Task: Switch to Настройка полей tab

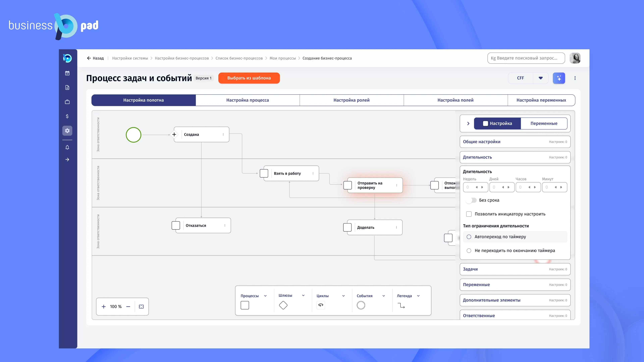Action: coord(455,100)
